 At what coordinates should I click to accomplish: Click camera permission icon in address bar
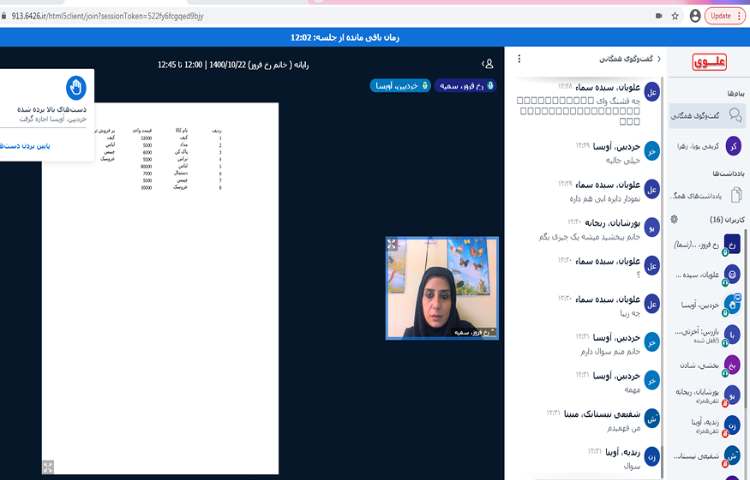tap(659, 16)
